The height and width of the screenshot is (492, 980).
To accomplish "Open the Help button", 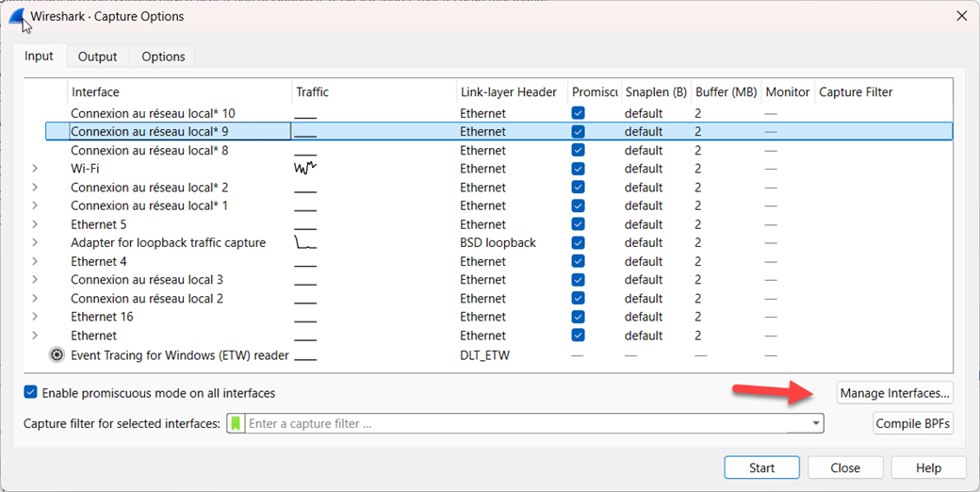I will pyautogui.click(x=928, y=467).
